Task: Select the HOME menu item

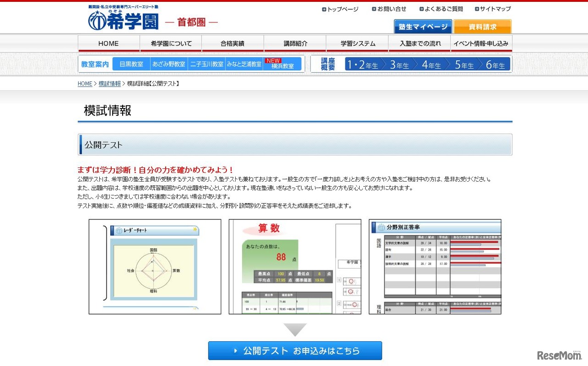Action: point(109,44)
